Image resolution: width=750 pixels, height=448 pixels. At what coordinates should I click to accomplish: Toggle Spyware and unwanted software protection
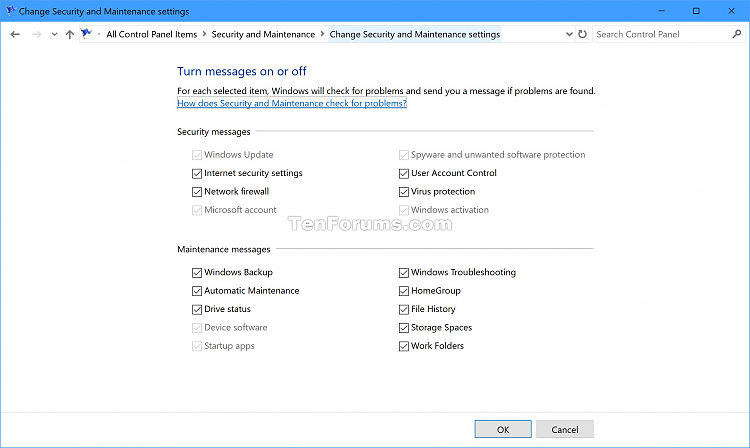[404, 155]
